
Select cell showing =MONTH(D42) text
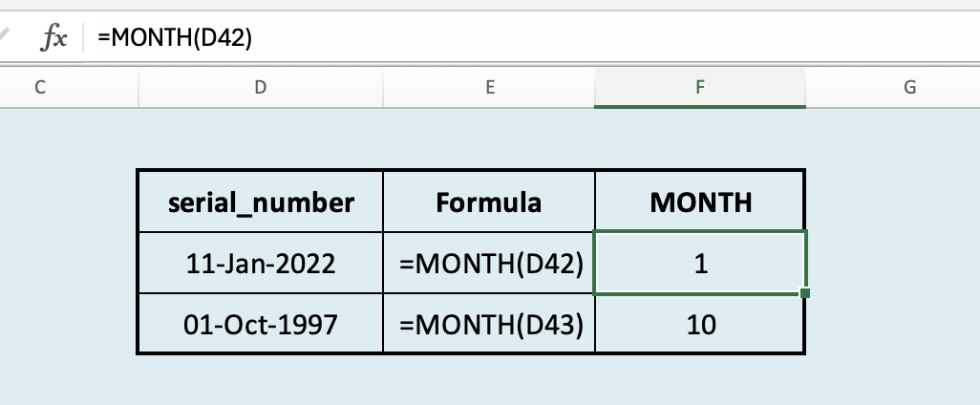[489, 263]
